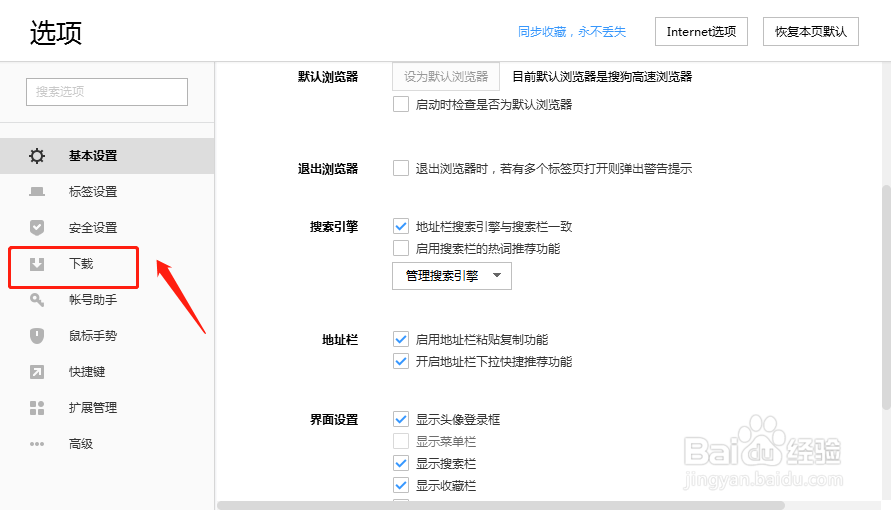This screenshot has width=891, height=510.
Task: Click the gear icon beside 基本设置
Action: coord(37,156)
